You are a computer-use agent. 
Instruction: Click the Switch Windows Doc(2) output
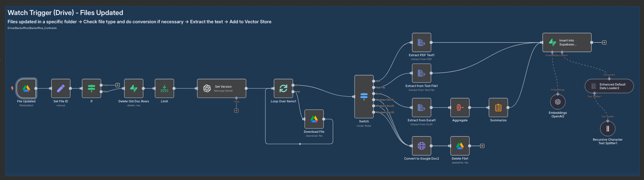point(374,106)
